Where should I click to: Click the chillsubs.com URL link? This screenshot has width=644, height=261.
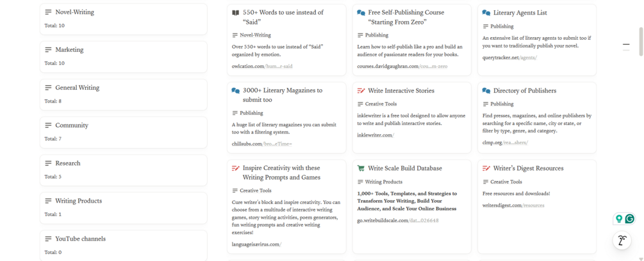(x=261, y=144)
